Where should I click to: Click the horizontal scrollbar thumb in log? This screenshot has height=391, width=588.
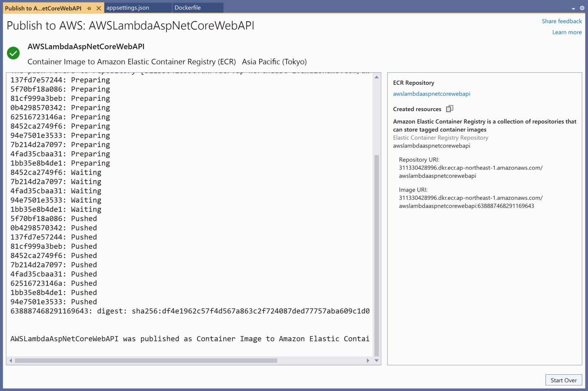146,360
